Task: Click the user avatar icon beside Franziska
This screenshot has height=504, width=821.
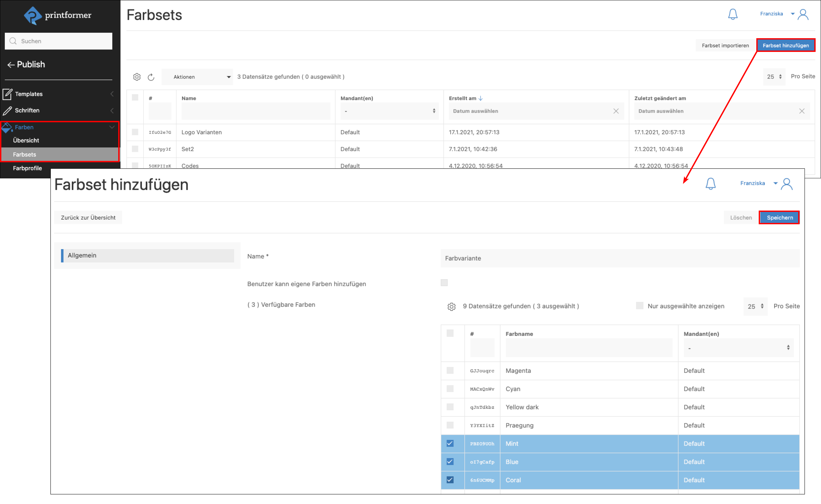Action: click(803, 14)
